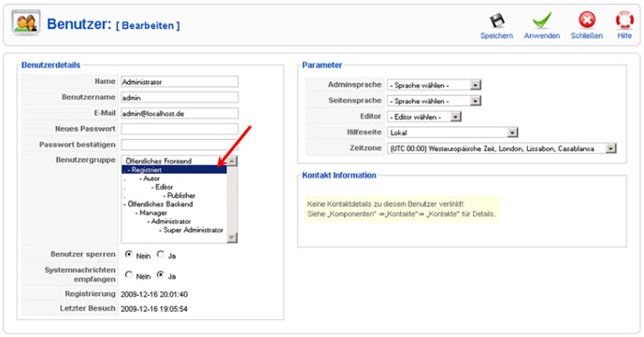The width and height of the screenshot is (644, 337).
Task: Select Manager in Benutzergruppe list
Action: tap(174, 213)
